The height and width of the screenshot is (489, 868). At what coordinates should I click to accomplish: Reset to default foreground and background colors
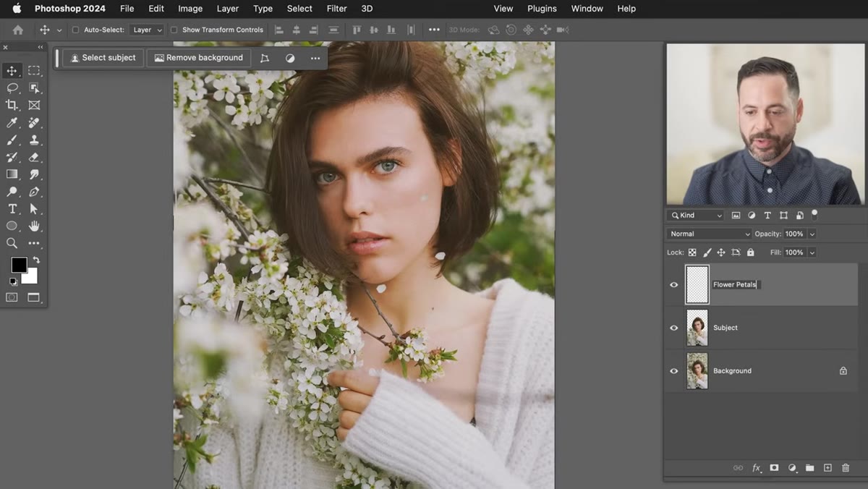(13, 281)
